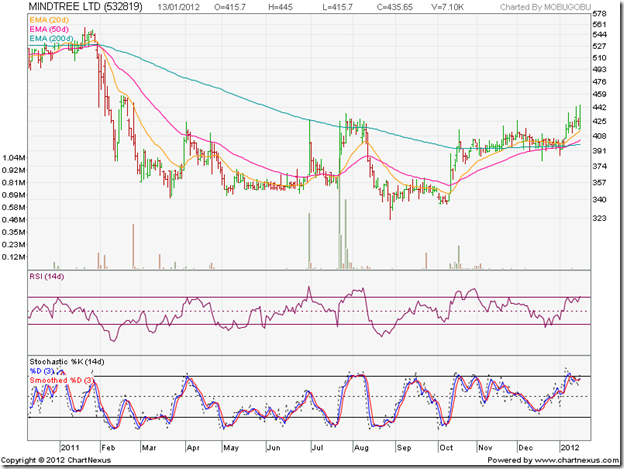The image size is (624, 469).
Task: Click the Apr month marker on time axis
Action: [193, 448]
